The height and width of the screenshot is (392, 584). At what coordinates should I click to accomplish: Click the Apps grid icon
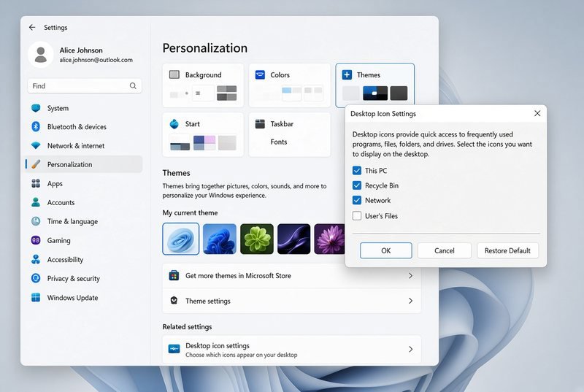(36, 183)
